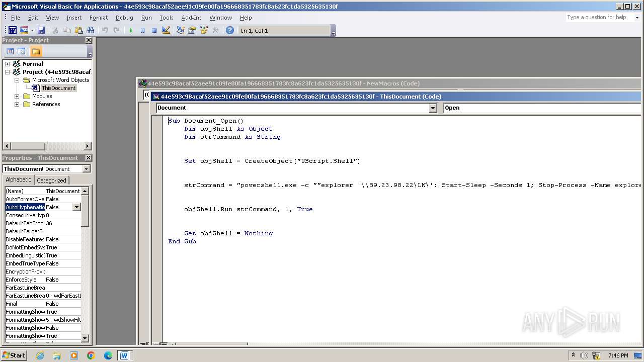Click the Word taskbar button
644x362 pixels.
point(124,355)
